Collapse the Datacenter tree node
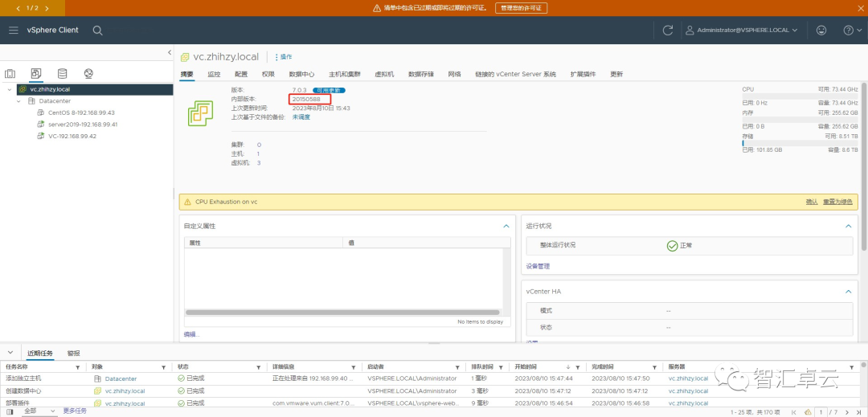The image size is (868, 417). [18, 101]
